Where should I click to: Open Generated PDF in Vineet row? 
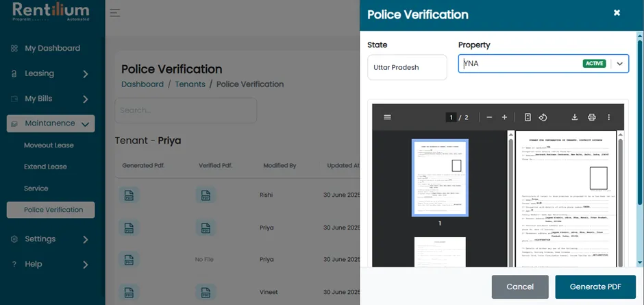pos(129,292)
